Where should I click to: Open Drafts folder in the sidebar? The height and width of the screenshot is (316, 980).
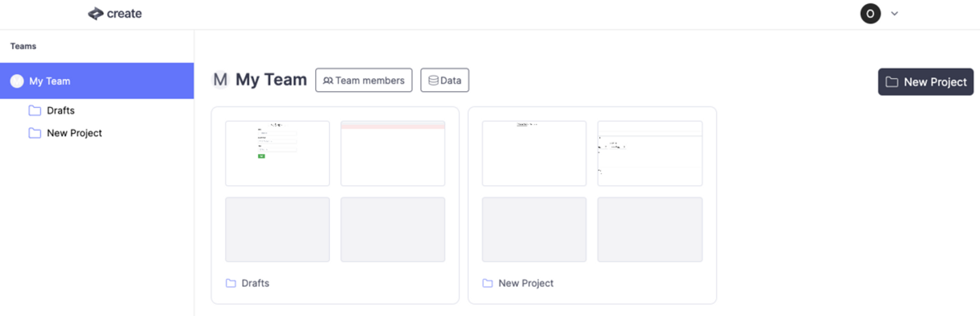tap(61, 110)
